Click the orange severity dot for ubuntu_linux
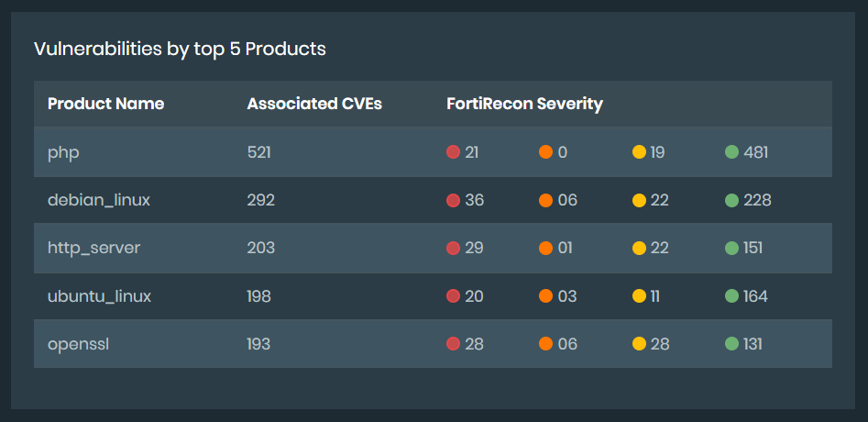The width and height of the screenshot is (868, 422). tap(545, 296)
